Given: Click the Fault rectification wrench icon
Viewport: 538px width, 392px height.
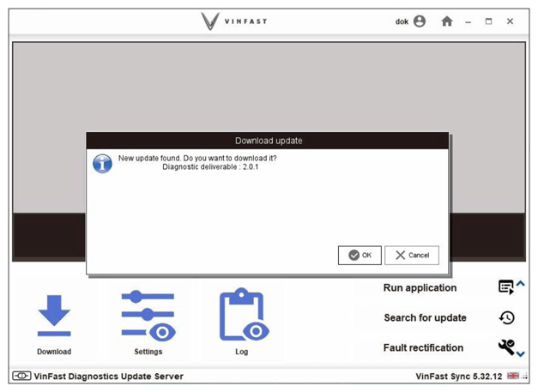Looking at the screenshot, I should coord(506,347).
